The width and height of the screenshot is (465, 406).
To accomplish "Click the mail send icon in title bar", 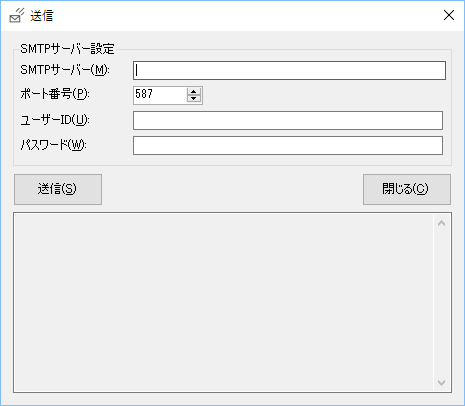I will (x=16, y=15).
